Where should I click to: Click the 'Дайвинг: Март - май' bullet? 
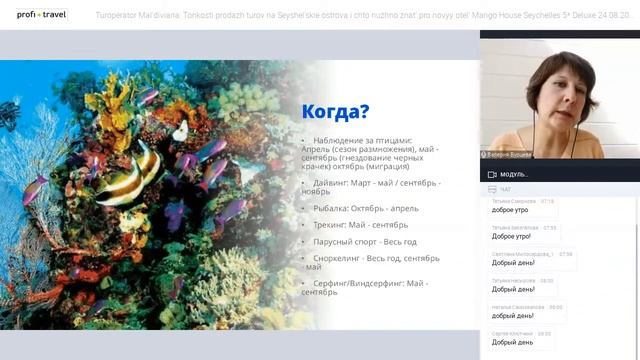tap(371, 187)
